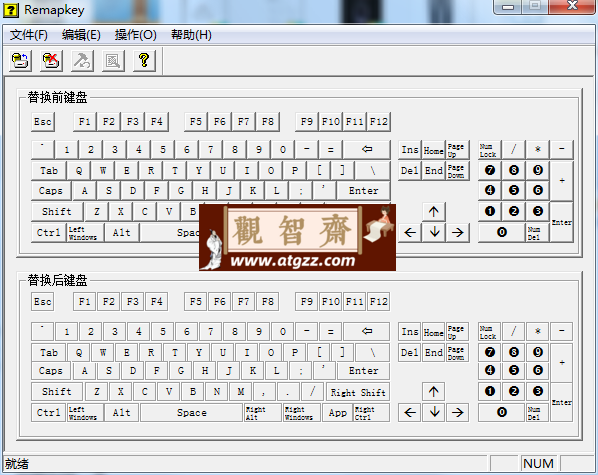Select numpad 3 on 替换前键盘
Screen dimensions: 598x475
[x=538, y=211]
